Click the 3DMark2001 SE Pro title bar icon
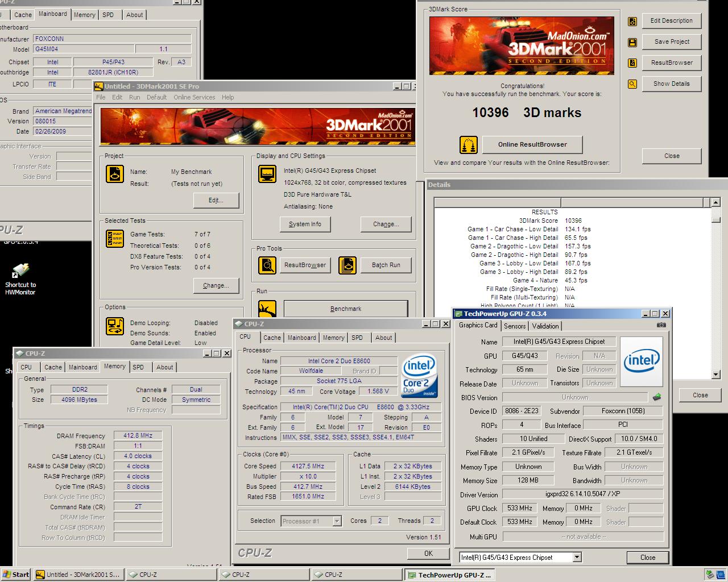Image resolution: width=728 pixels, height=582 pixels. coord(98,86)
